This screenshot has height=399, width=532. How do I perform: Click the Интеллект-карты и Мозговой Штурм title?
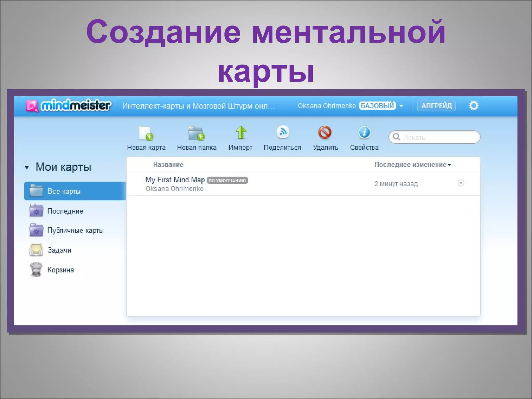(198, 106)
